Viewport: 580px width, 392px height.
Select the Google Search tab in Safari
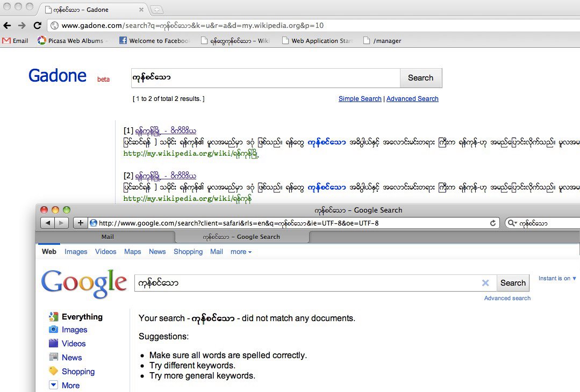242,237
